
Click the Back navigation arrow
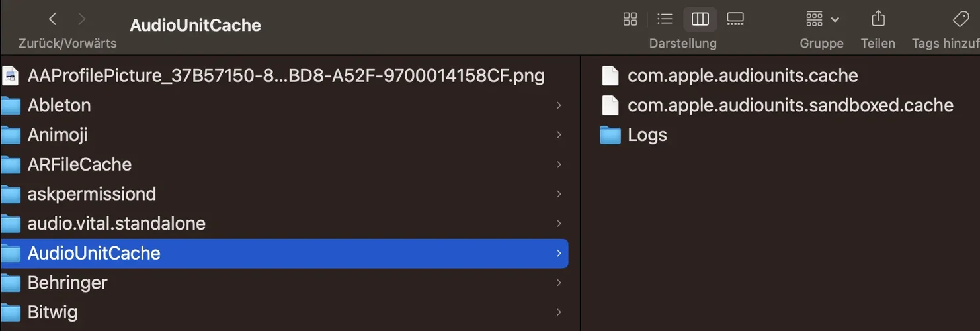(x=53, y=19)
